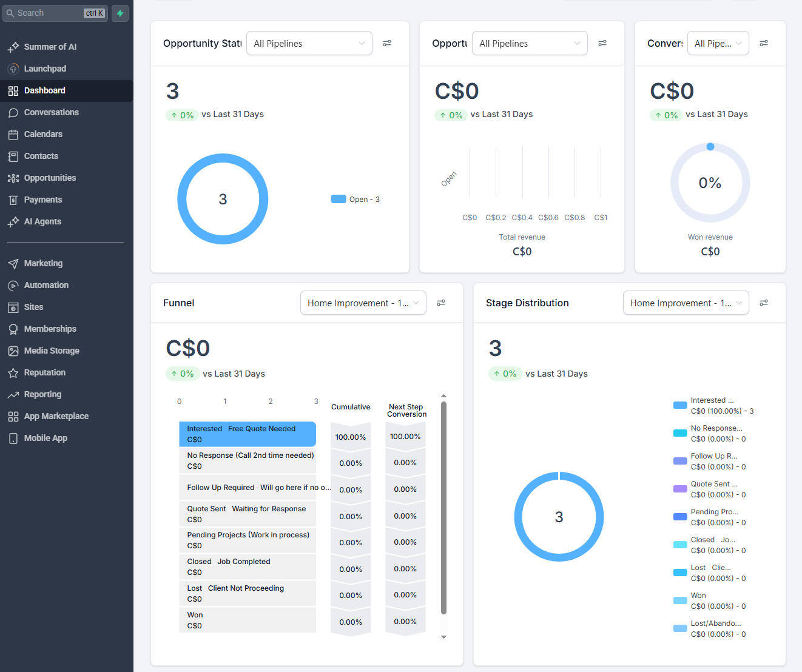Screen dimensions: 802x672
Task: Expand All Pipelines dropdown in Opportunity Status
Action: [x=309, y=43]
